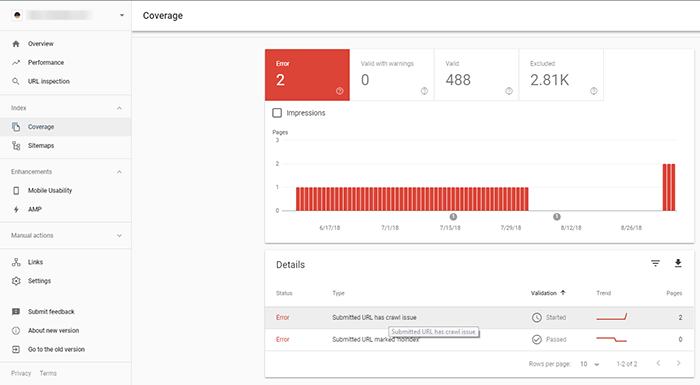
Task: Toggle the Valid 488 status card
Action: pyautogui.click(x=476, y=75)
